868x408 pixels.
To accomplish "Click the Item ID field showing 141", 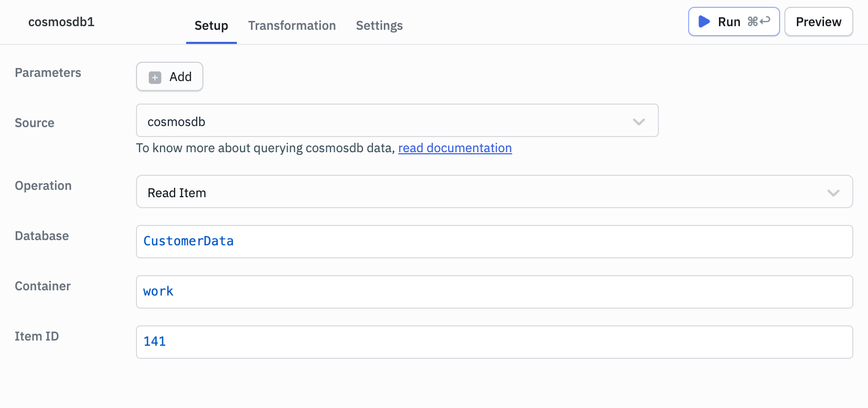I will [x=494, y=342].
